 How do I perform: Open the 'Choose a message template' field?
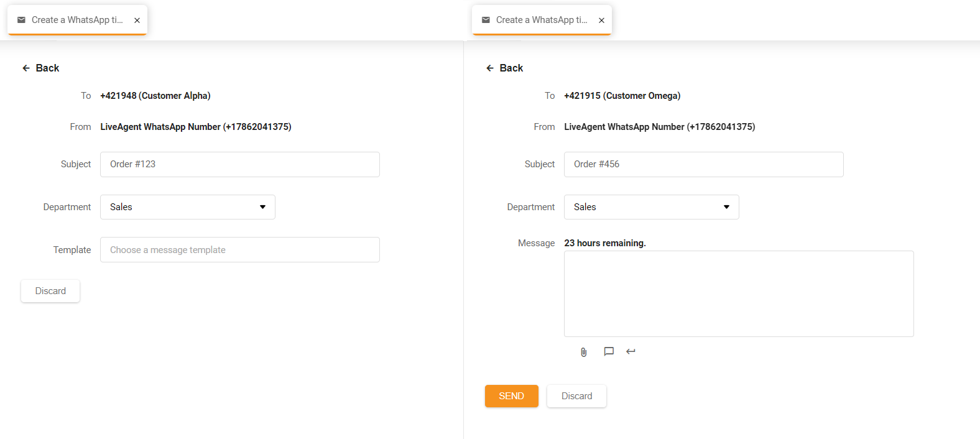(x=239, y=250)
